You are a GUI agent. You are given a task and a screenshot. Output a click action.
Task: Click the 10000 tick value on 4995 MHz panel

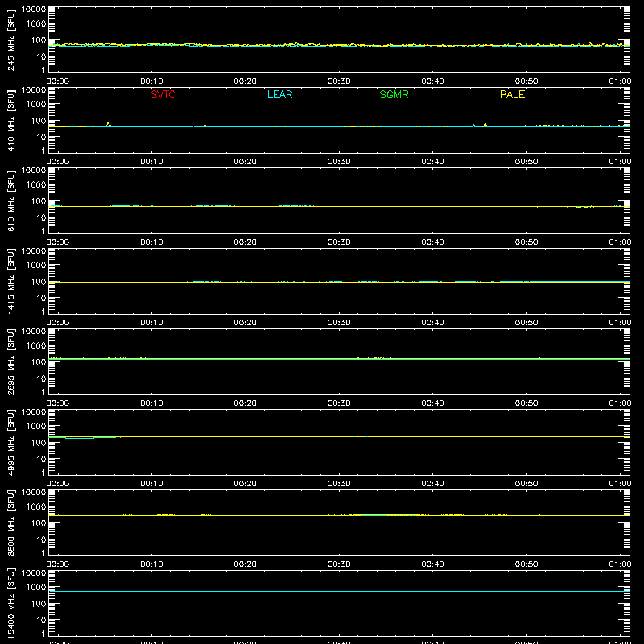pos(34,412)
